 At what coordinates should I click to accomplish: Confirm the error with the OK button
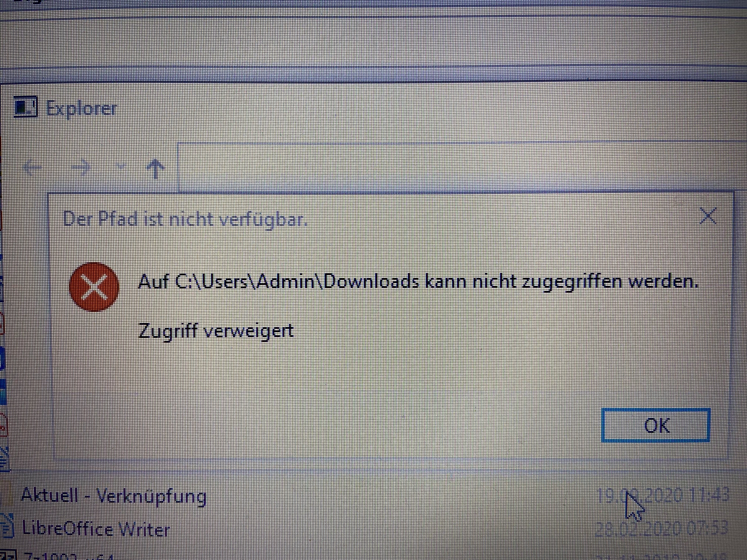click(x=656, y=425)
